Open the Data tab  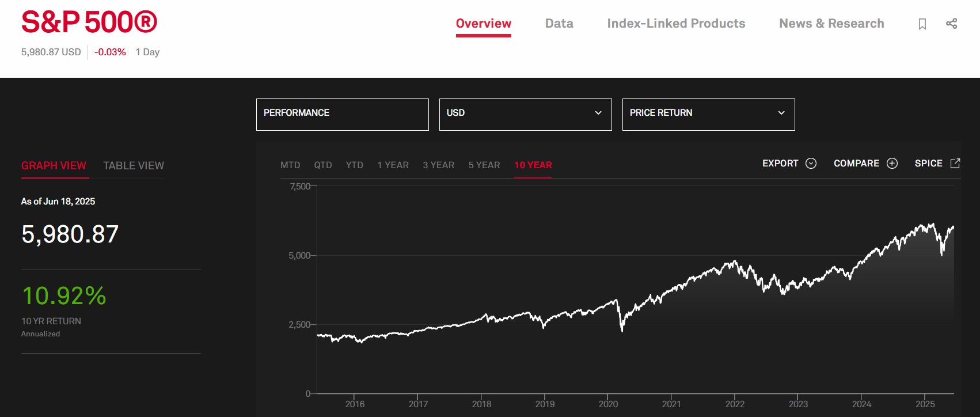559,24
